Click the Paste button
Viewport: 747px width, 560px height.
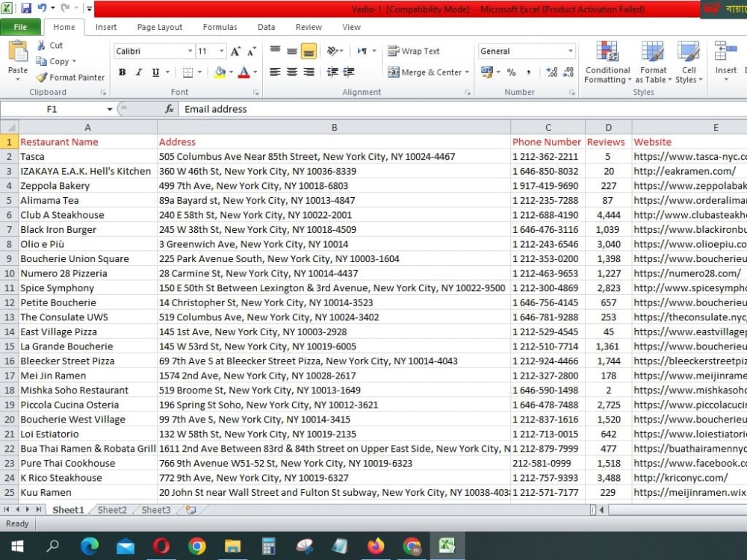pos(16,61)
